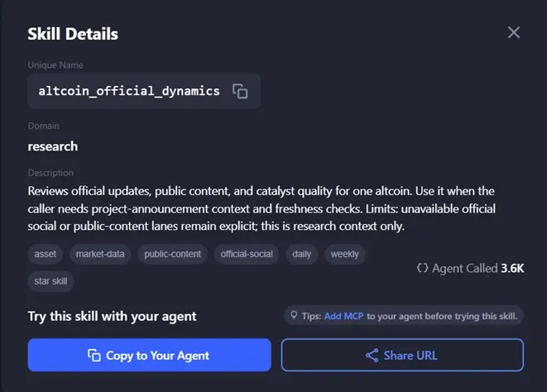Click the Agent Called braces icon
This screenshot has width=547, height=392.
(x=422, y=268)
